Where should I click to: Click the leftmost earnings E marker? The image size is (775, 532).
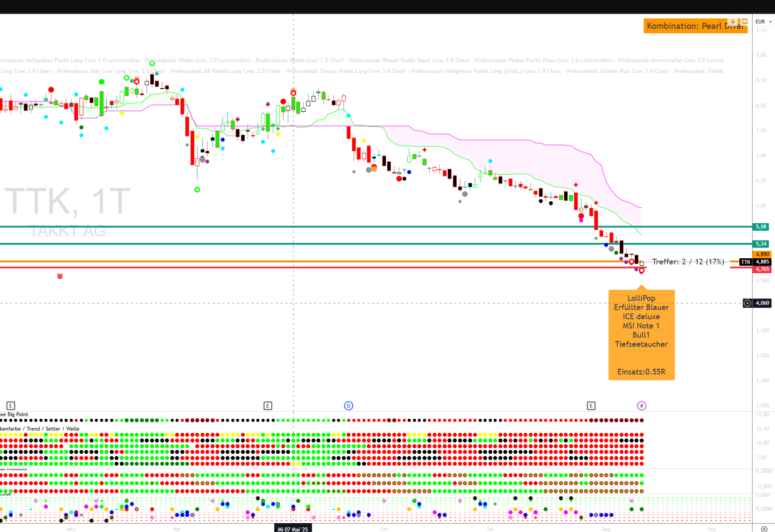(x=11, y=406)
